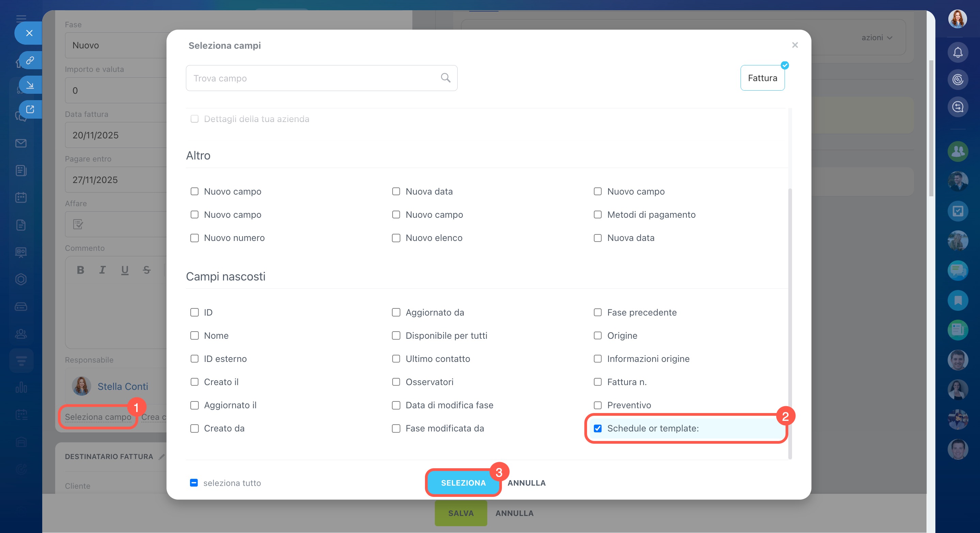The width and height of the screenshot is (980, 533).
Task: Expand the azioni dropdown
Action: coord(876,38)
